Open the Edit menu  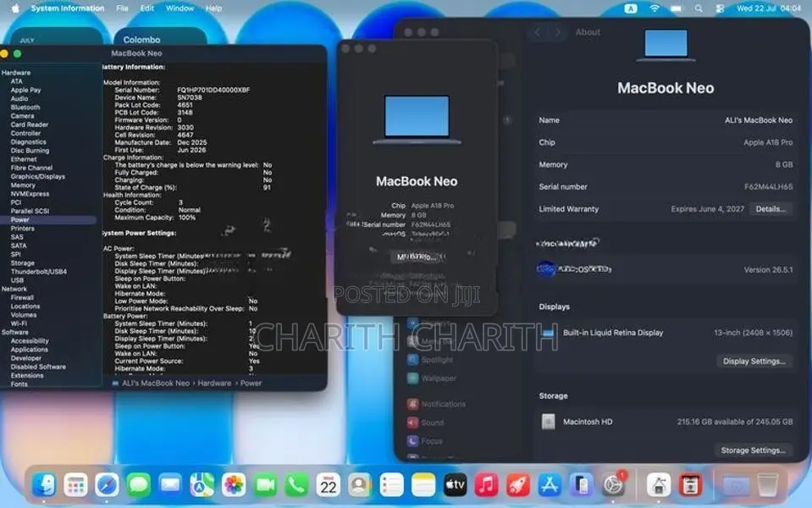coord(147,8)
